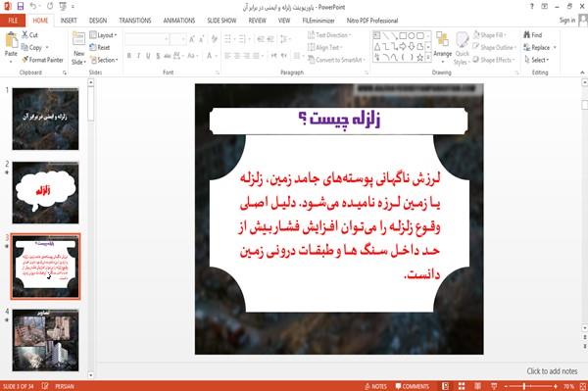Toggle Italic formatting
588x391 pixels.
(x=139, y=56)
